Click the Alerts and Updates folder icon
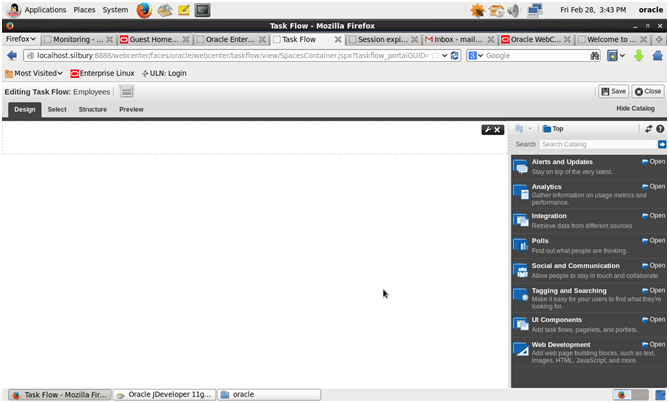669x403 pixels. click(x=521, y=165)
